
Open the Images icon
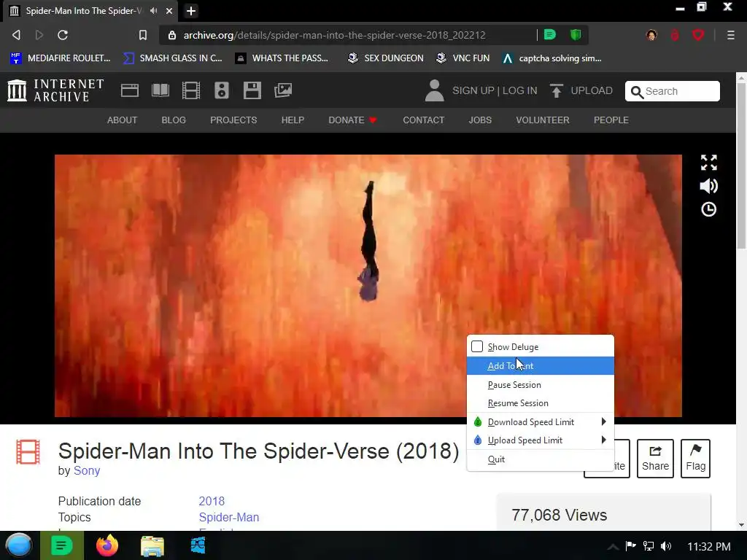(x=283, y=90)
